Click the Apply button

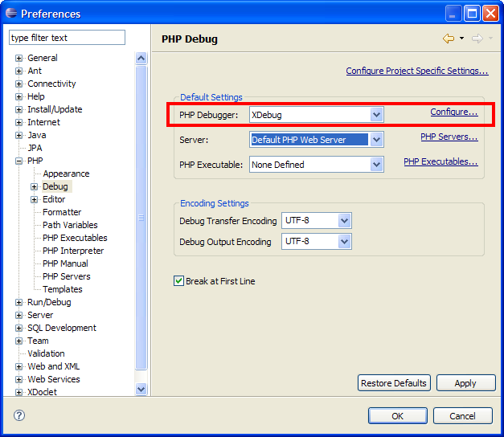tap(465, 383)
